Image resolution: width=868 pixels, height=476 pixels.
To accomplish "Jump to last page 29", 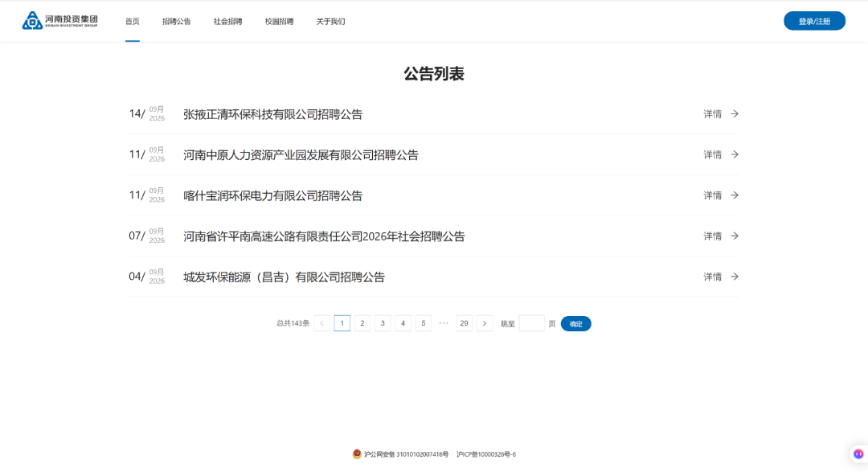I will tap(464, 323).
